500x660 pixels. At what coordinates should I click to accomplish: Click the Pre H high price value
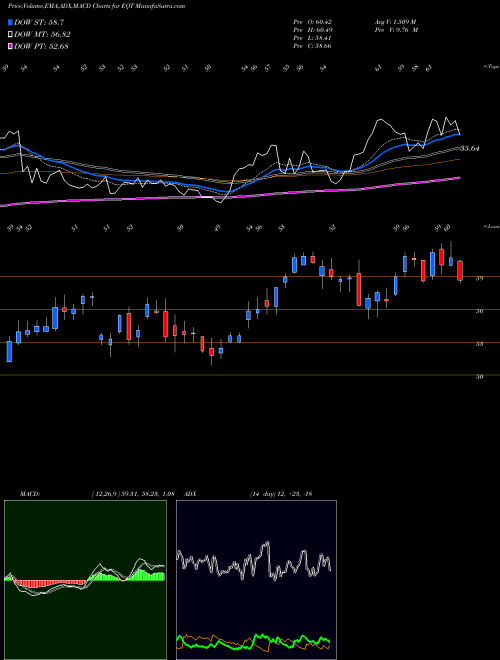click(314, 30)
